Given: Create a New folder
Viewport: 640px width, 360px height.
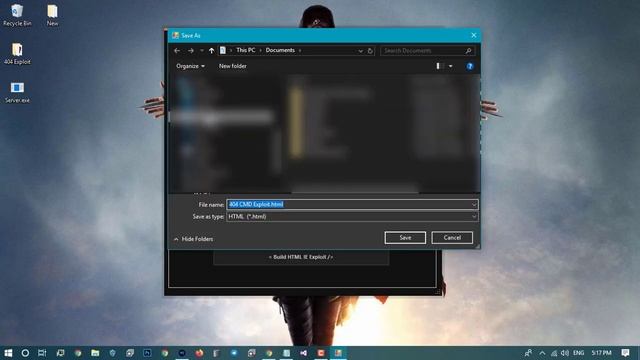Looking at the screenshot, I should point(233,66).
